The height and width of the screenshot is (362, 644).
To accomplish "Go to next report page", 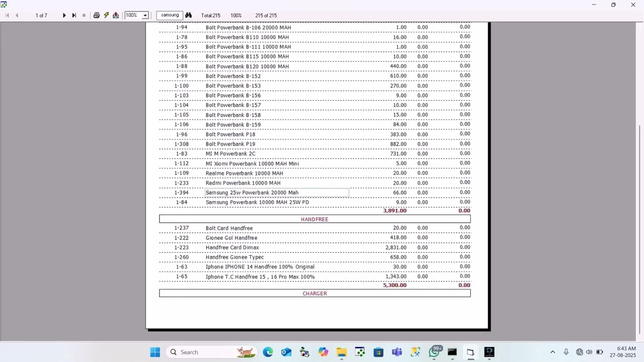I will tap(64, 16).
